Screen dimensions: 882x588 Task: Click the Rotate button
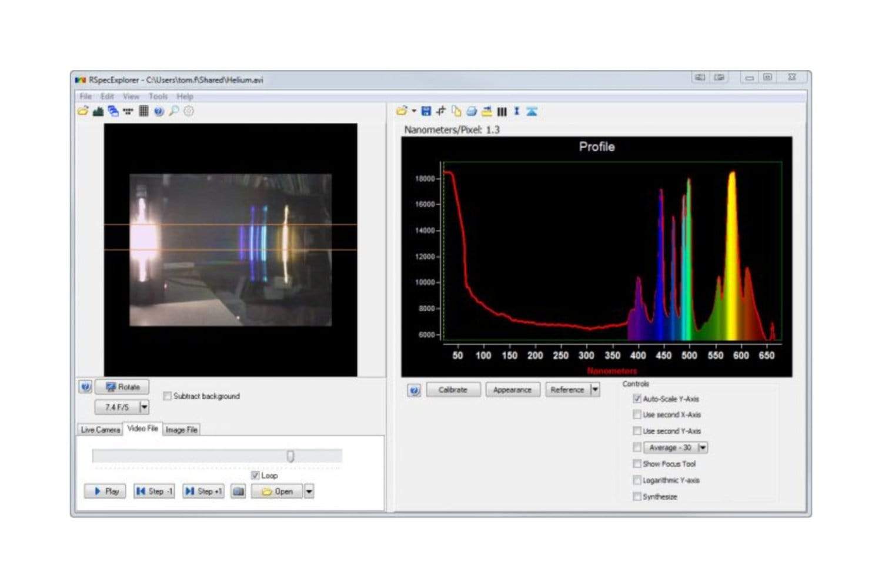122,387
